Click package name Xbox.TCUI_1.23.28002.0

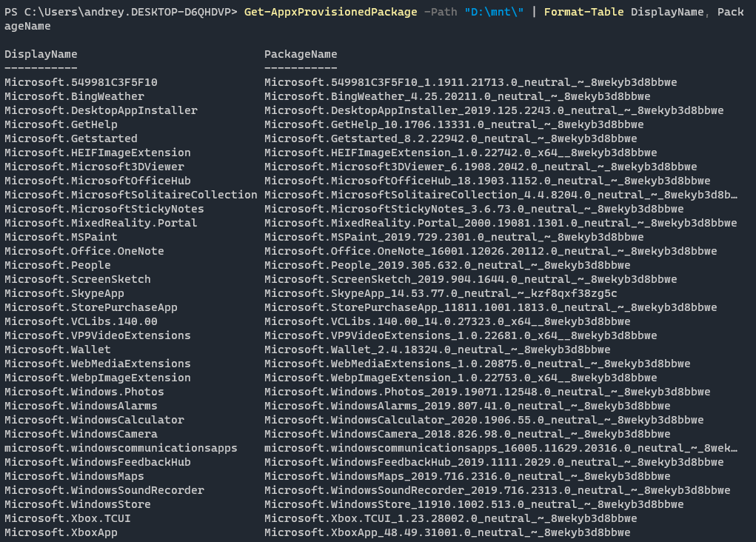[x=451, y=518]
